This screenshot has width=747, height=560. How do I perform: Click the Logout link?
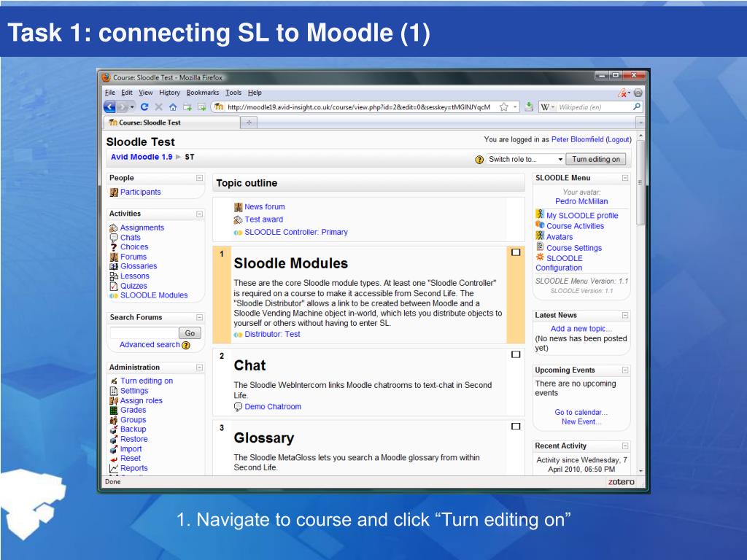(619, 139)
